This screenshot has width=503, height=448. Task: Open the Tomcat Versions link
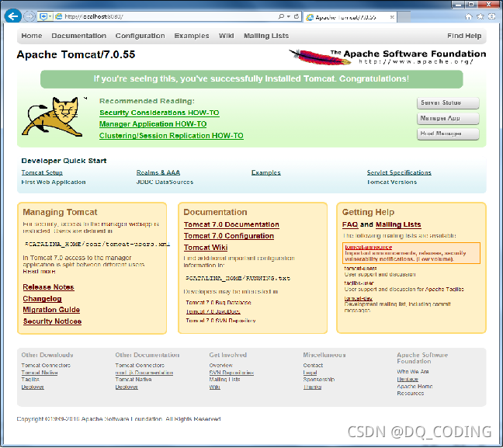pos(392,182)
